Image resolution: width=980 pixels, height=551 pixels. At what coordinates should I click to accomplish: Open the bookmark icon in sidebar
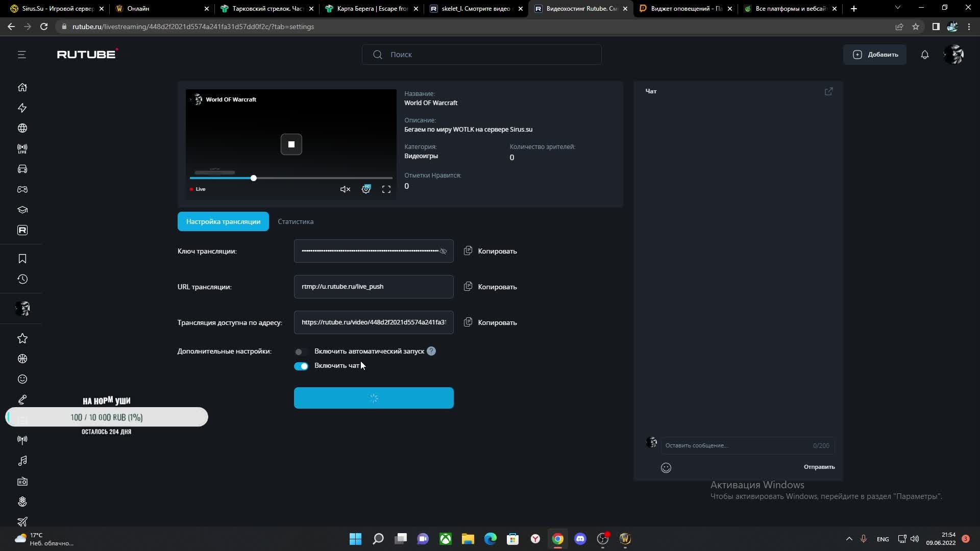pos(22,259)
